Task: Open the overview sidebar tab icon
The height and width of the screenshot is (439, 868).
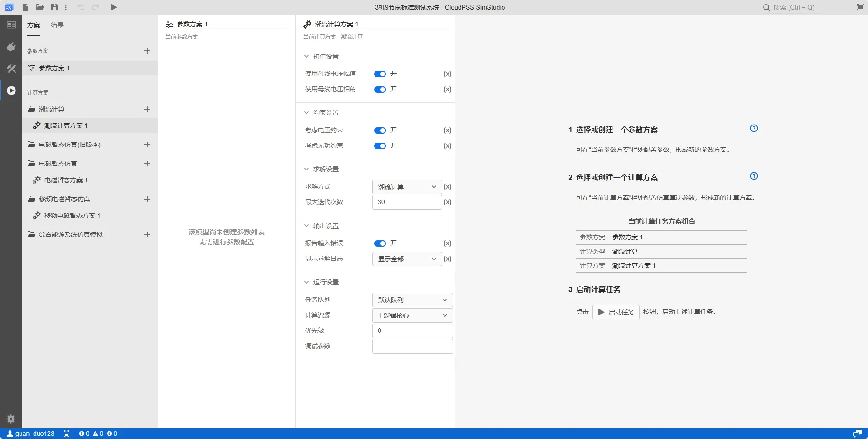Action: click(x=11, y=25)
